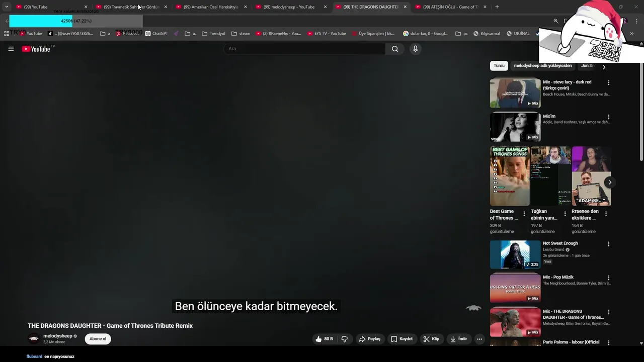Viewport: 644px width, 362px height.
Task: Open the TikTok user bookmark
Action: pyautogui.click(x=70, y=34)
